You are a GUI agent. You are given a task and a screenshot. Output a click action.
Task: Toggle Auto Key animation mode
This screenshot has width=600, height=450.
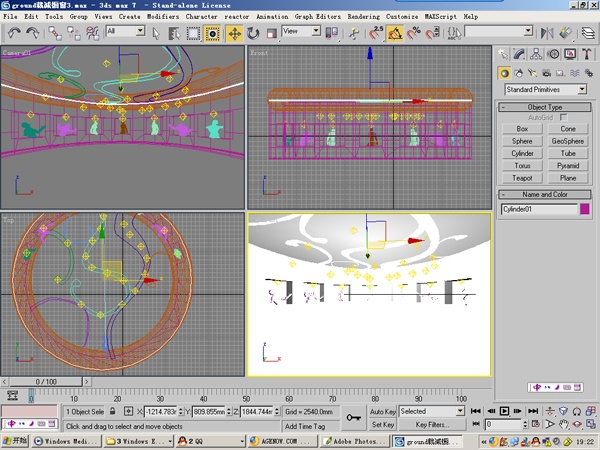pyautogui.click(x=383, y=412)
